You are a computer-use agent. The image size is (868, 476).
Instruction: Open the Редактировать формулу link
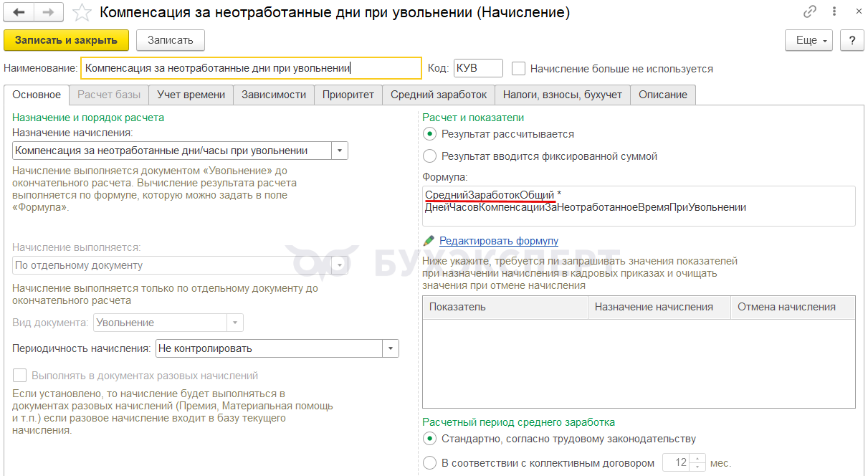coord(499,241)
